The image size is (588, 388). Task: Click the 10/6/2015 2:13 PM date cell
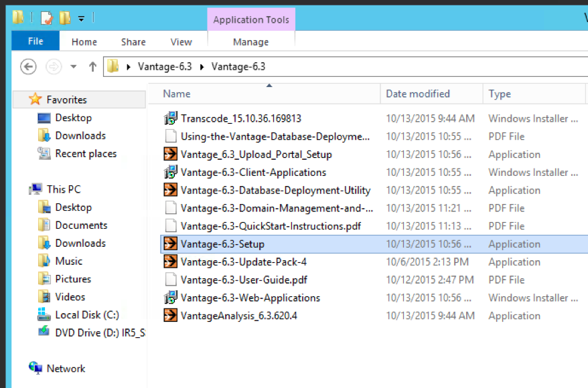click(x=427, y=262)
